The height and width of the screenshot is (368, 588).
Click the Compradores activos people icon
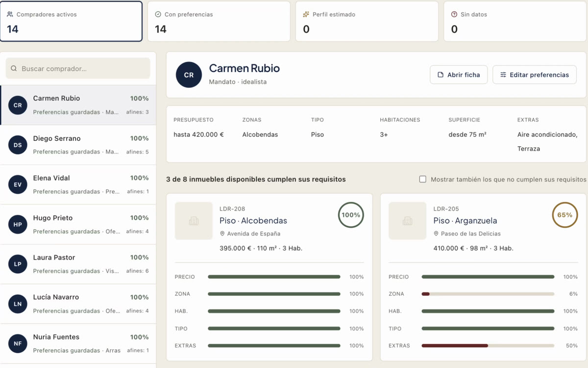[x=10, y=14]
